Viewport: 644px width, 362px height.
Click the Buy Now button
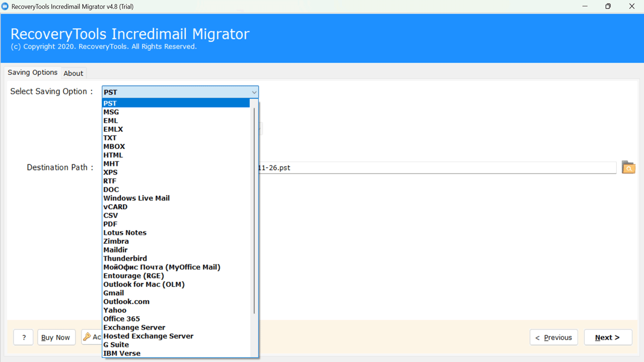[56, 337]
